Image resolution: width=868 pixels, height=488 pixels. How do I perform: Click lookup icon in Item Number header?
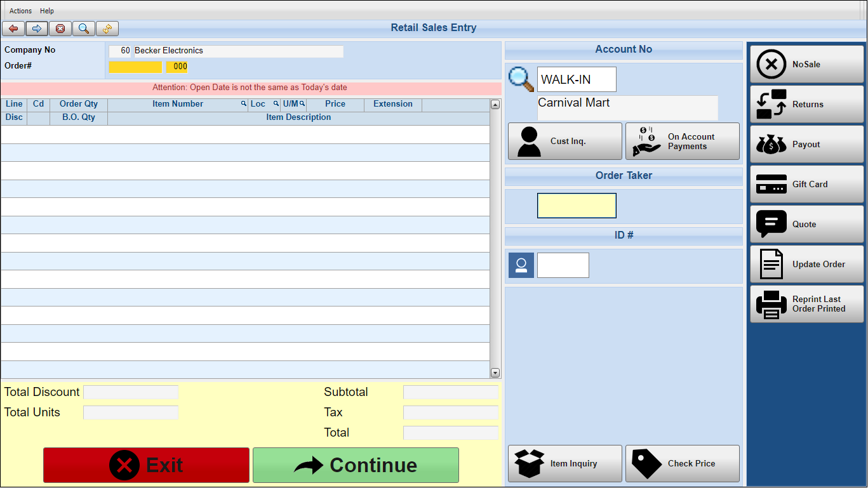pyautogui.click(x=243, y=104)
